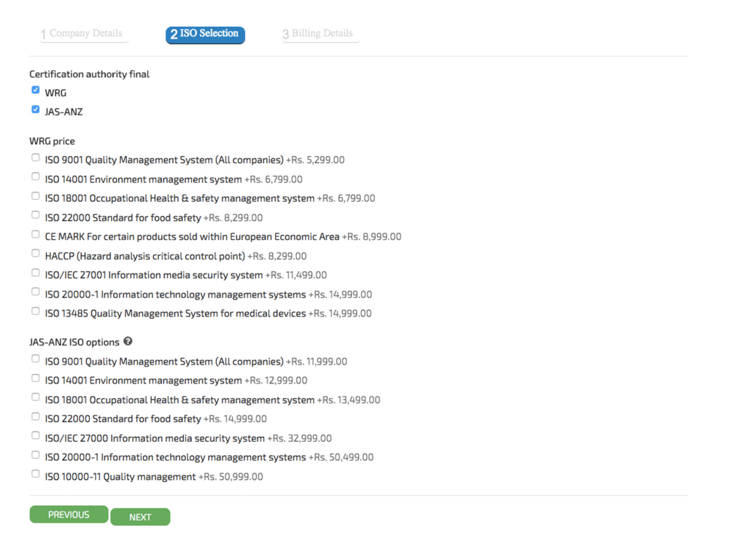Select the ISO Selection step tab
This screenshot has height=560, width=747.
205,34
